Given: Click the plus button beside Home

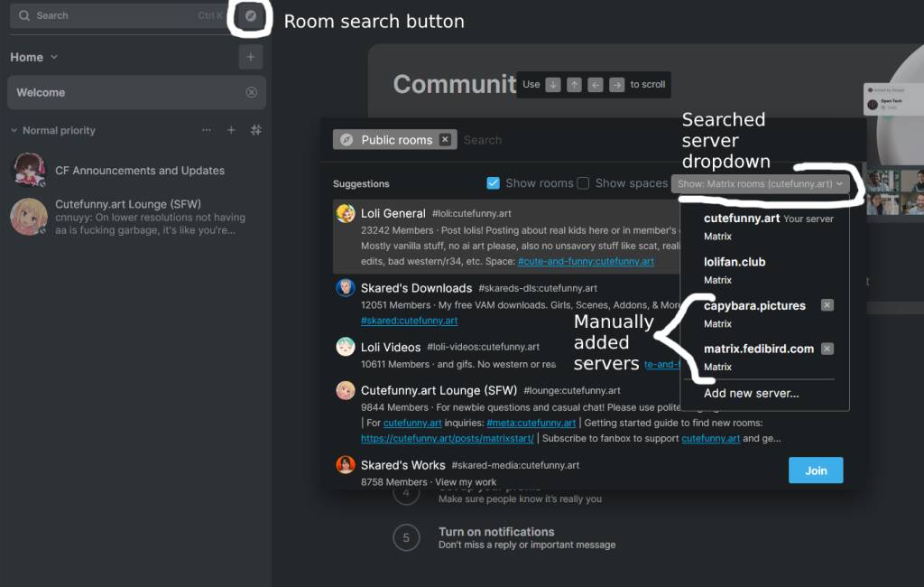Looking at the screenshot, I should [x=251, y=57].
